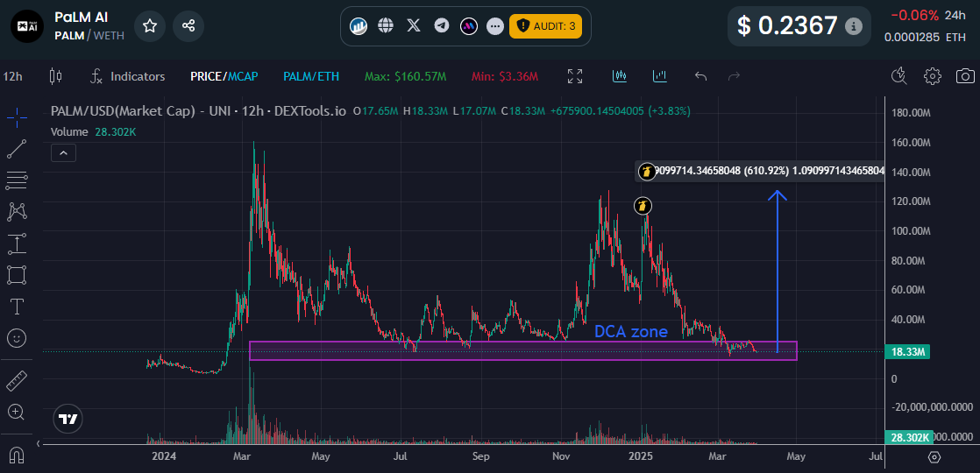
Task: Click the $ 0.2367 price display
Action: [787, 25]
